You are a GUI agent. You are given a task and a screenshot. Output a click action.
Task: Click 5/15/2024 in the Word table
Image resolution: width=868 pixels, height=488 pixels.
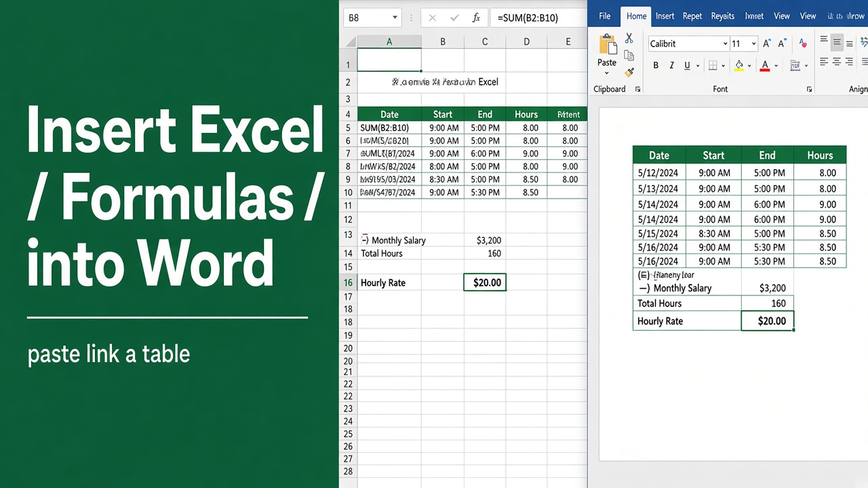658,234
